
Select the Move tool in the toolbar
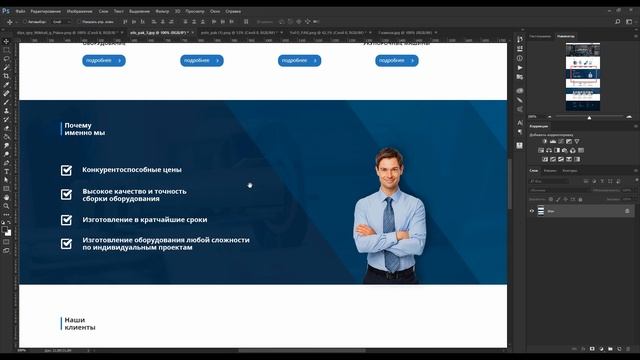pyautogui.click(x=6, y=41)
